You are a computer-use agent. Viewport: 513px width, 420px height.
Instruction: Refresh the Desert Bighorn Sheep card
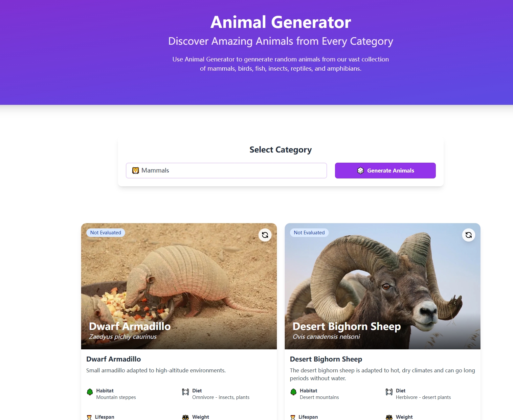469,235
